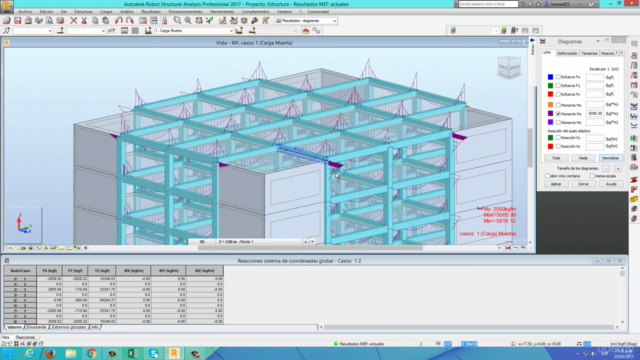Click the Todo button
640x360 pixels.
point(556,158)
